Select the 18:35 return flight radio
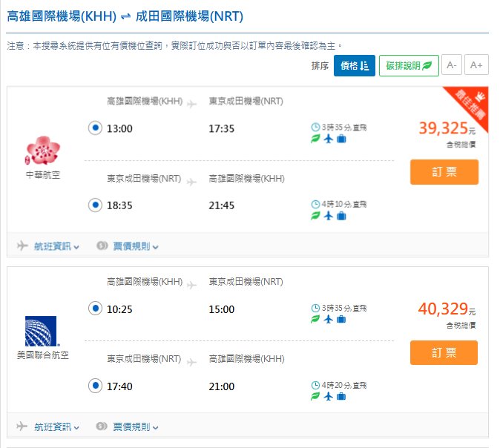 [x=94, y=205]
